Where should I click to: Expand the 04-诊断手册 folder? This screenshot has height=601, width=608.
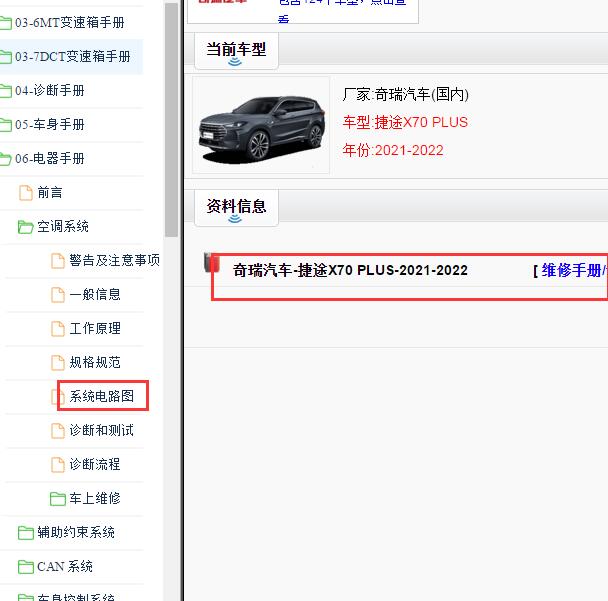tap(50, 91)
